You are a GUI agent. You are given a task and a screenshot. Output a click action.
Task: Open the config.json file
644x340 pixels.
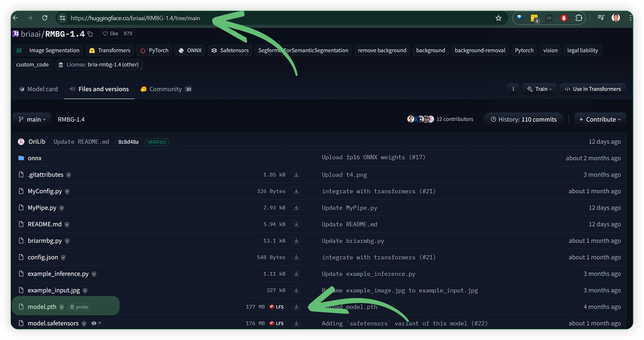(x=43, y=257)
